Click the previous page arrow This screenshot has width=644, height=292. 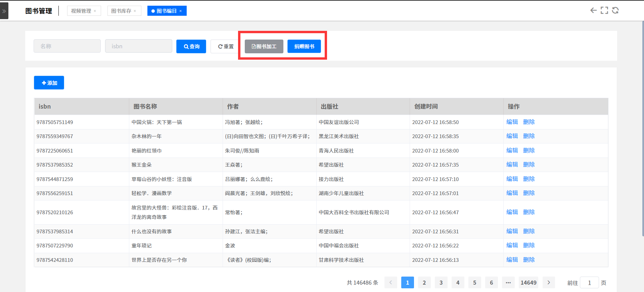click(x=390, y=283)
